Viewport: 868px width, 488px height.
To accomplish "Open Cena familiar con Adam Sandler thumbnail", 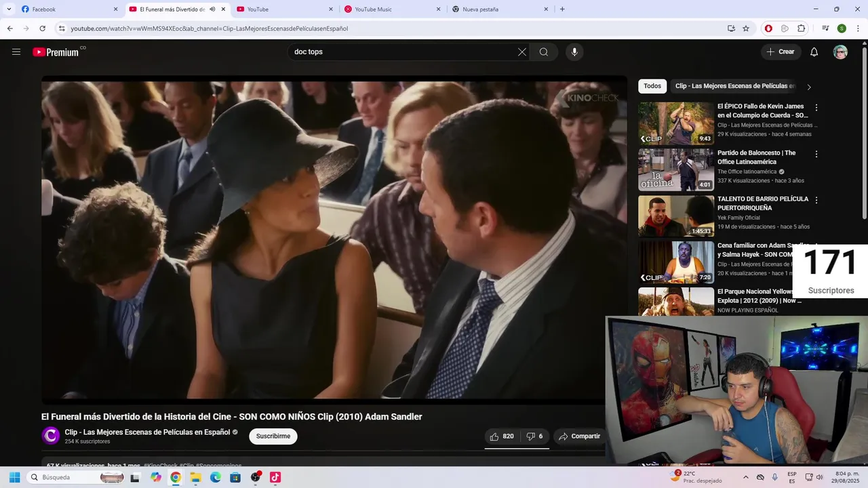I will pos(676,262).
